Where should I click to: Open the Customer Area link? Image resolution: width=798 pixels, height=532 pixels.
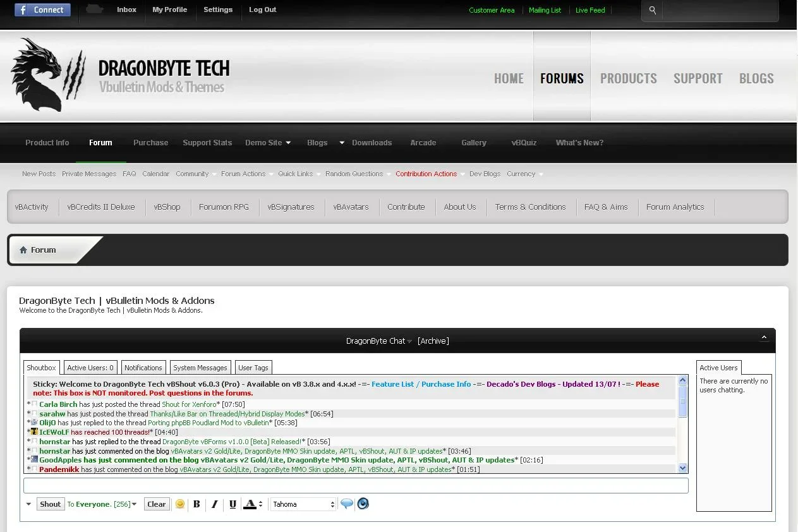coord(492,10)
